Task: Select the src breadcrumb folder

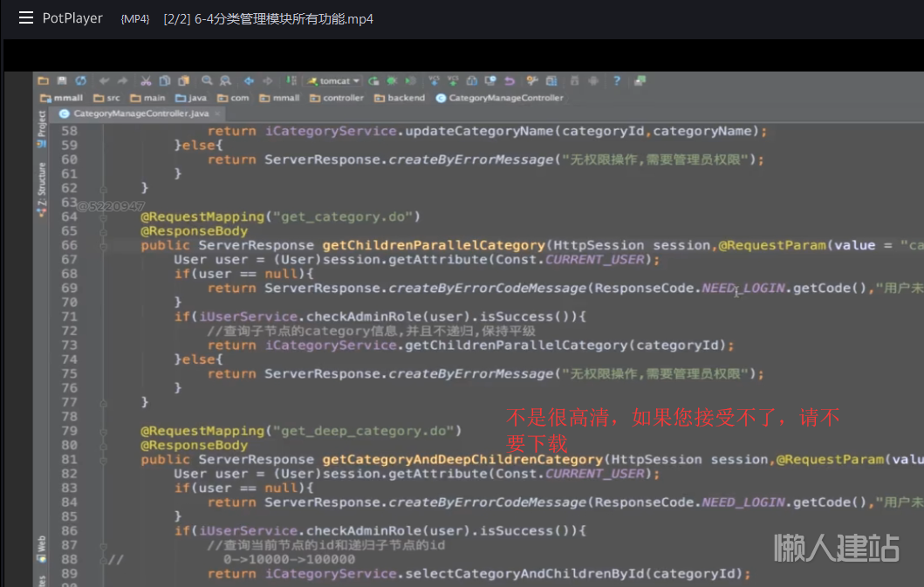Action: (x=106, y=98)
